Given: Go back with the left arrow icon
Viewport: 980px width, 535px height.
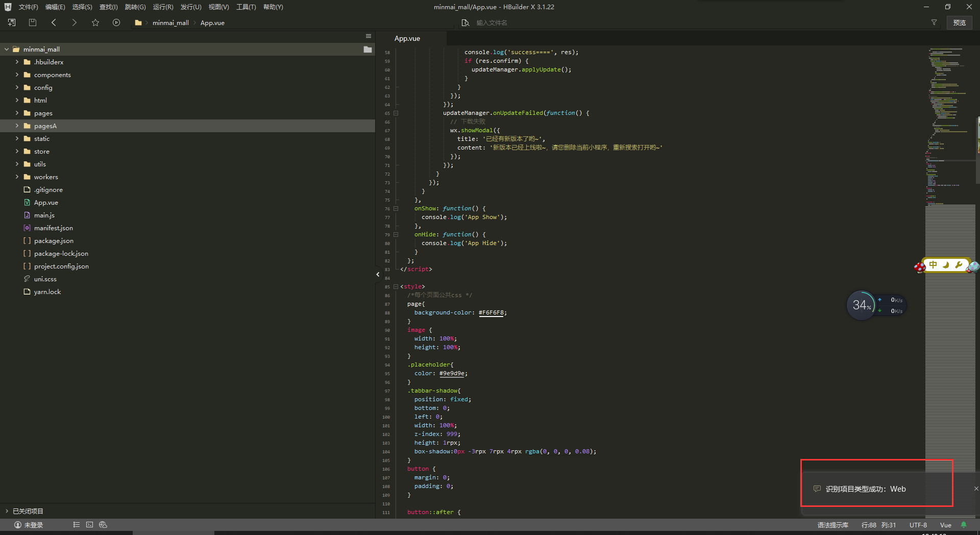Looking at the screenshot, I should (x=54, y=22).
